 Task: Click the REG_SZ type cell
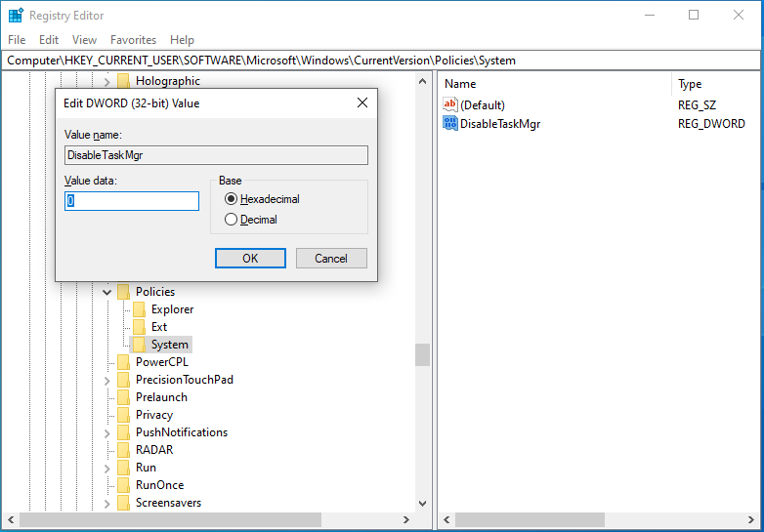click(x=697, y=105)
